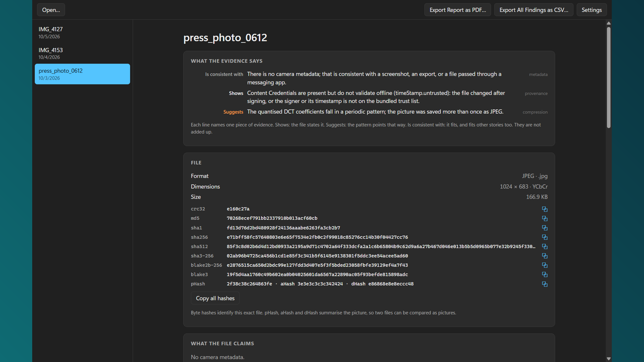Copy the sha3-256 hash value
Viewport: 644px width, 362px height.
pos(545,256)
